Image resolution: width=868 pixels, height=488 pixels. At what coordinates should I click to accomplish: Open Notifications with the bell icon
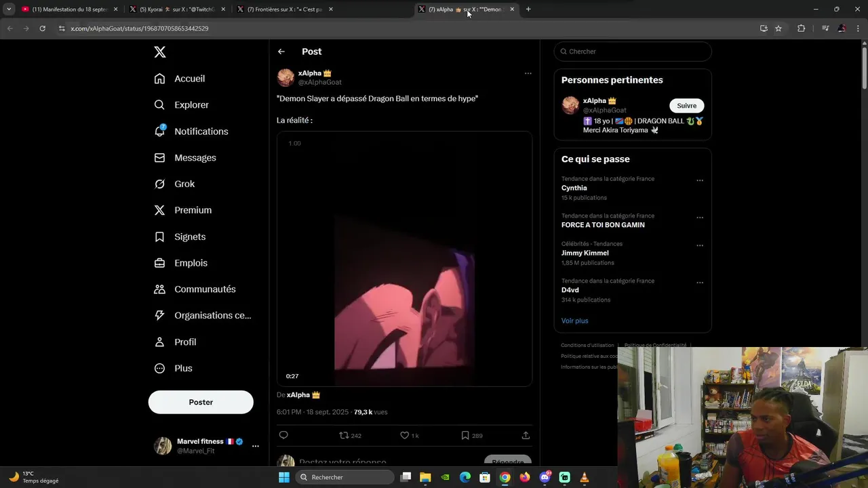coord(191,131)
